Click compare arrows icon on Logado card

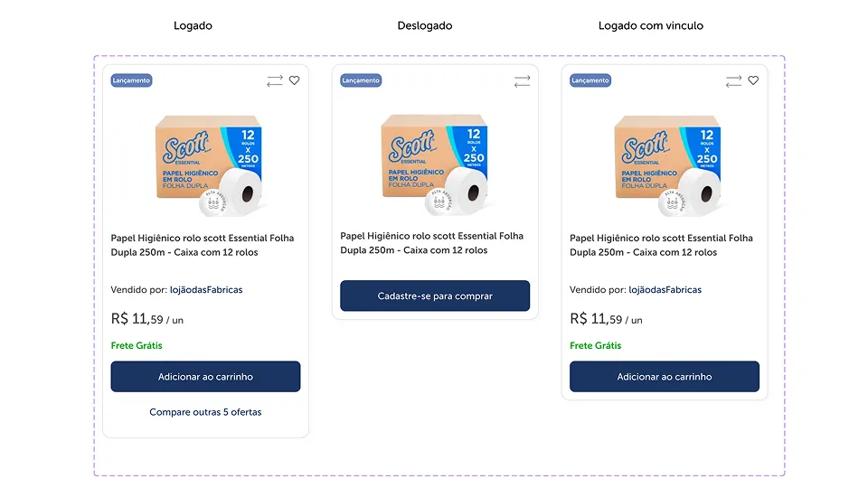(275, 81)
